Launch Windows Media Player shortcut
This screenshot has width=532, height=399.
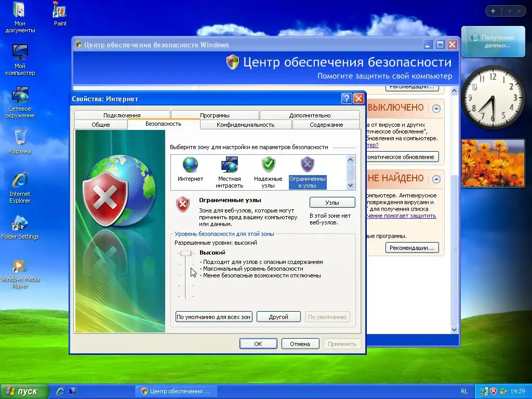click(20, 273)
